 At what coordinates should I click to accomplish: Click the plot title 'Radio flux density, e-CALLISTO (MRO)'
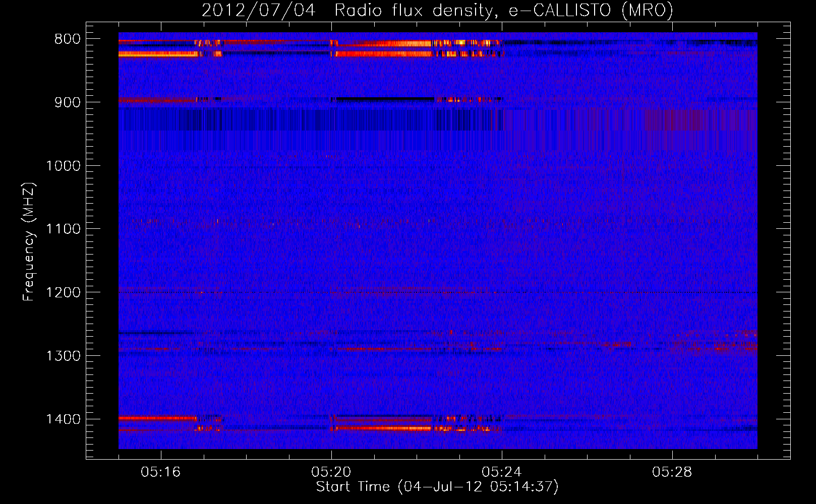tap(503, 10)
